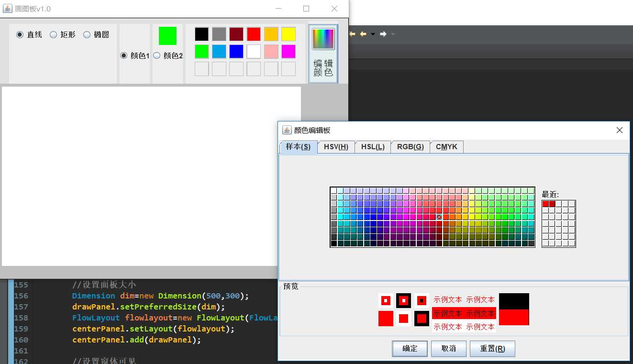This screenshot has height=364, width=633.
Task: Click line number 160 in code editor
Action: 21,340
